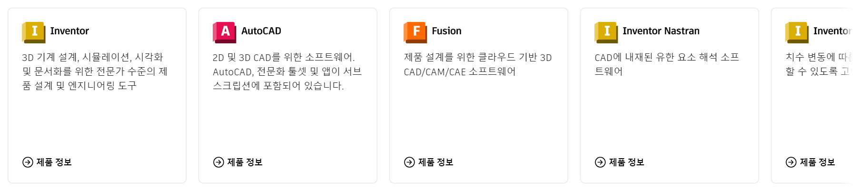Click the AutoCAD card description text
The height and width of the screenshot is (192, 868).
(x=287, y=71)
